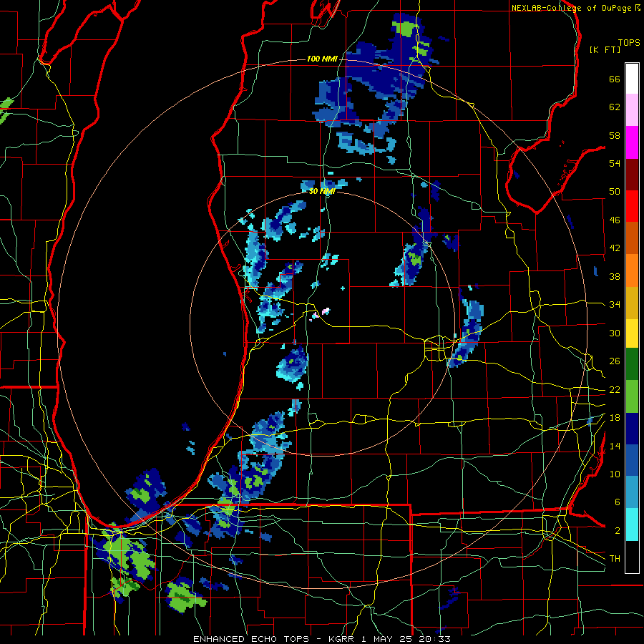The width and height of the screenshot is (644, 644).
Task: Click the 'KGRR' radar ID in the caption
Action: point(341,639)
